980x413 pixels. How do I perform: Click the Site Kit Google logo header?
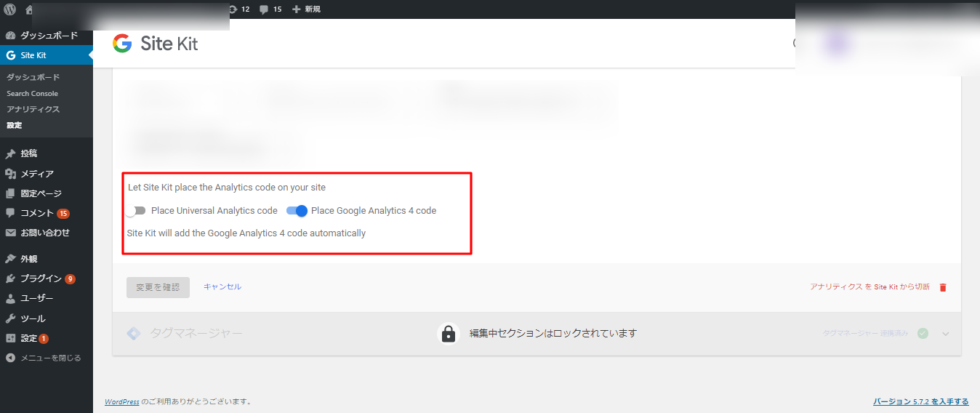tap(155, 44)
